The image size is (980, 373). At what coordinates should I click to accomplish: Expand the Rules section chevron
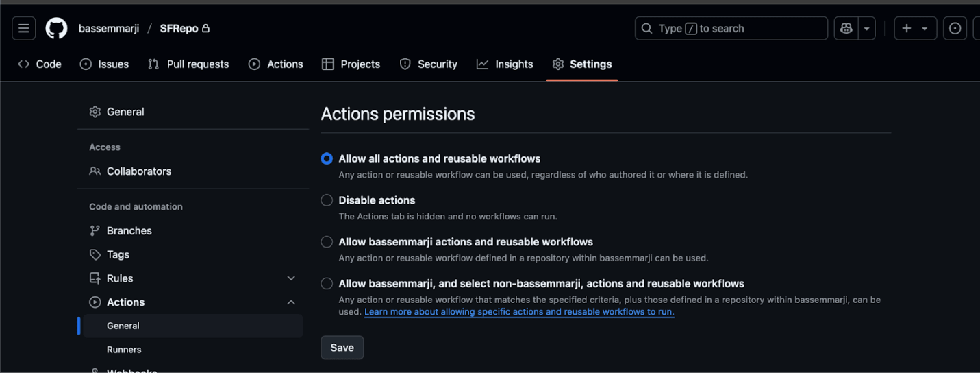[x=291, y=278]
